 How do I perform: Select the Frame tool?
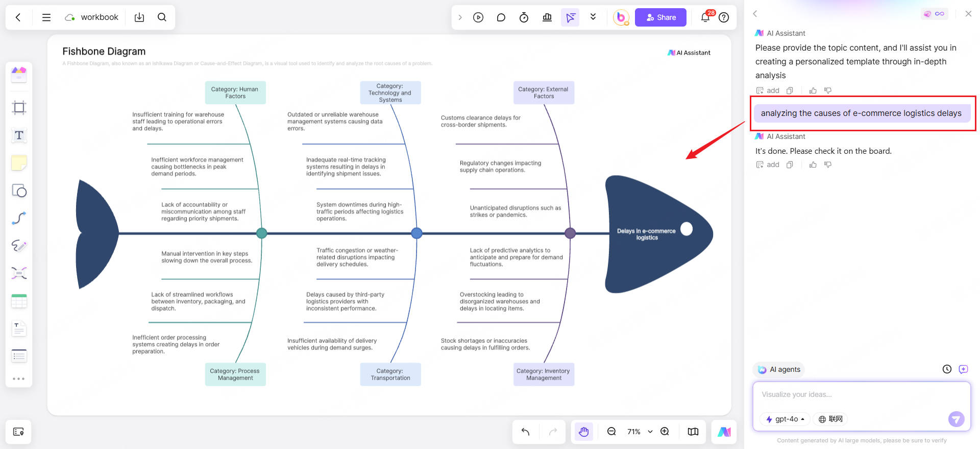click(x=19, y=107)
